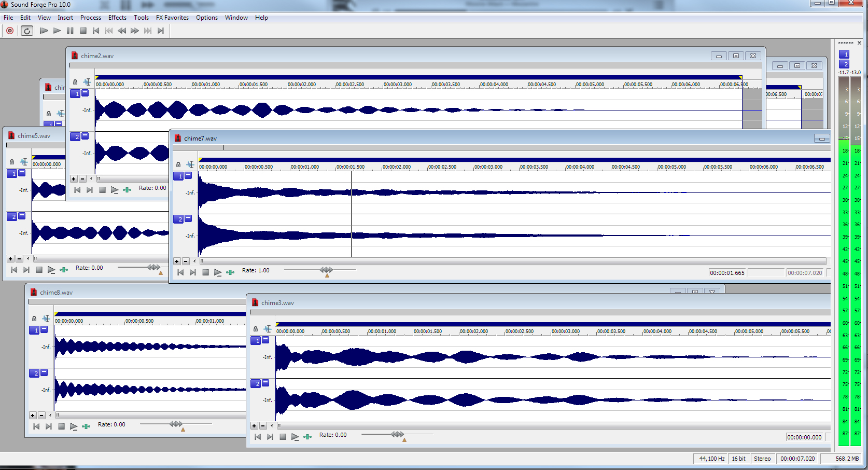Open the Options menu
The width and height of the screenshot is (868, 470).
click(207, 18)
